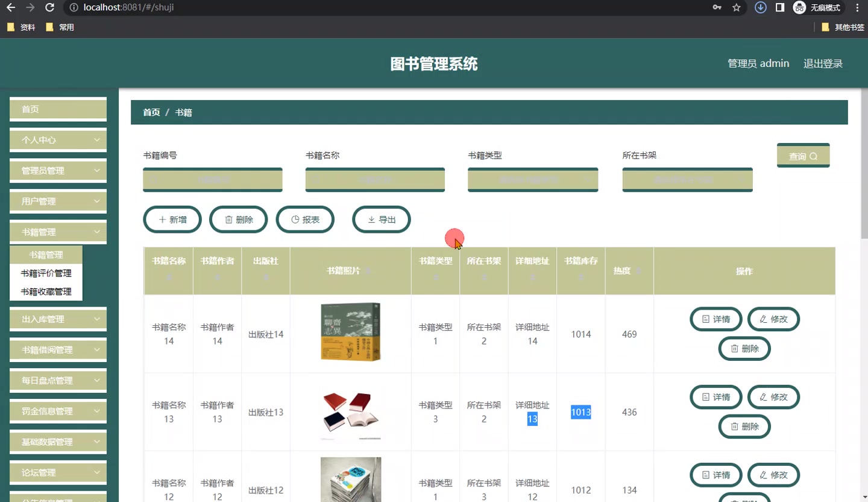Click 退出登录 to log out
Viewport: 868px width, 502px height.
[x=823, y=63]
